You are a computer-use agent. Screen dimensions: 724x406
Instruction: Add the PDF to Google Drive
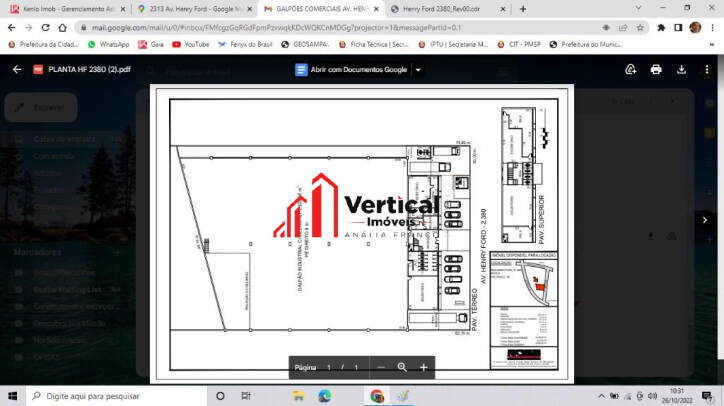pyautogui.click(x=631, y=69)
